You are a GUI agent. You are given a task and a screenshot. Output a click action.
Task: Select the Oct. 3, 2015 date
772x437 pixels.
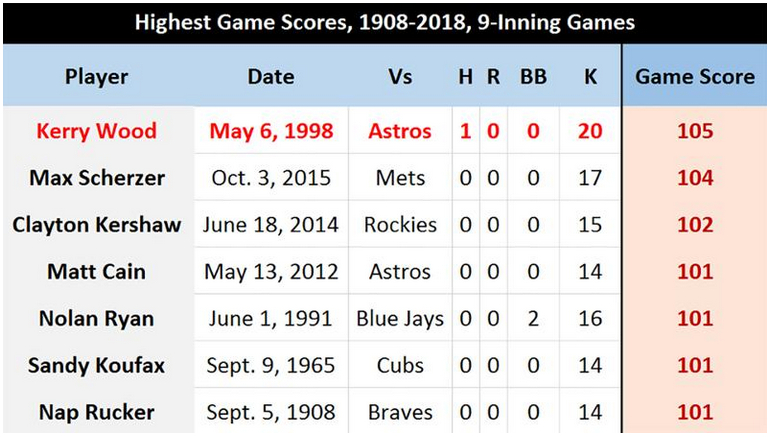pyautogui.click(x=271, y=178)
